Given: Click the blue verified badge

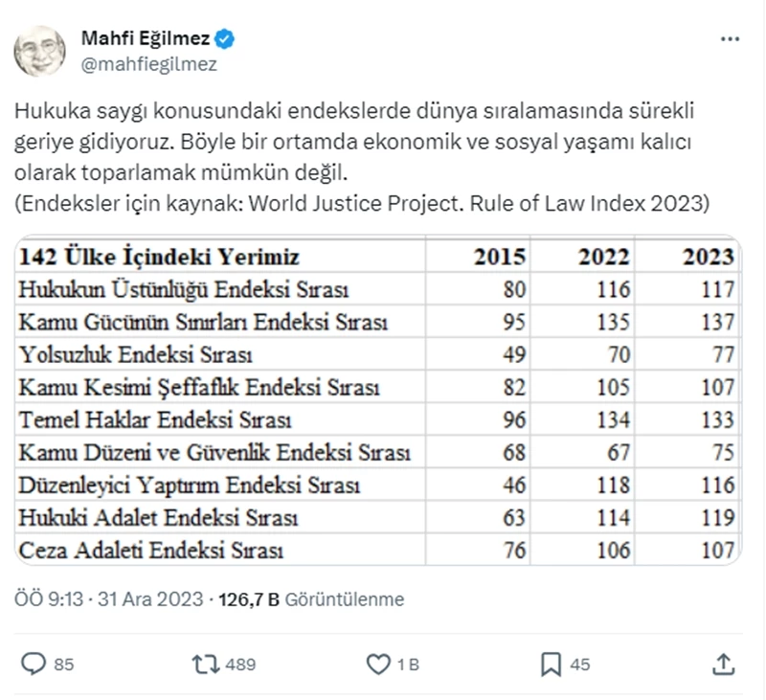Looking at the screenshot, I should click(x=226, y=39).
